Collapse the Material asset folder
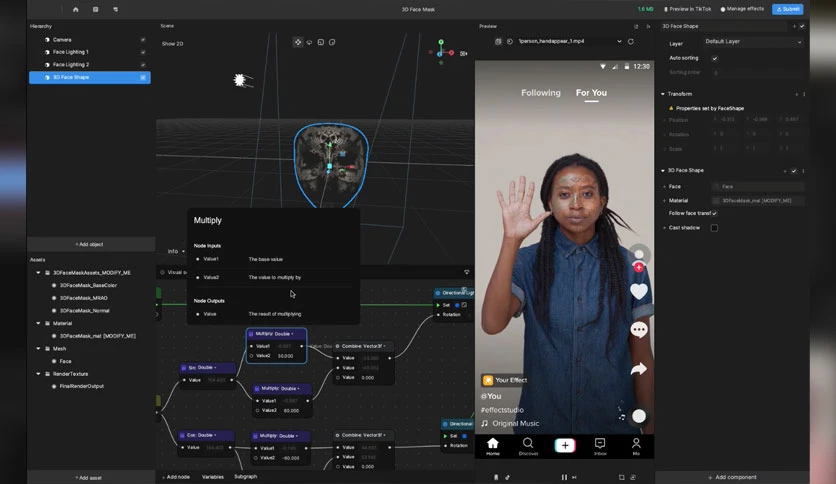The image size is (836, 484). coord(38,323)
